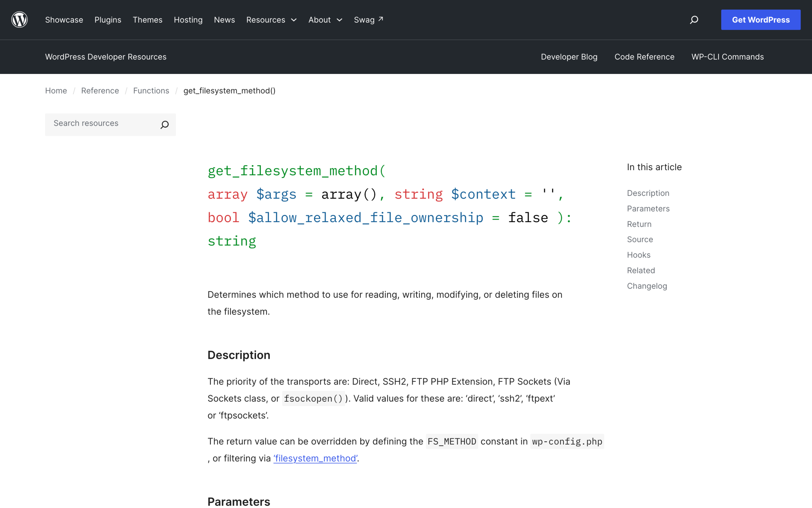Click the Description section heading
Image resolution: width=812 pixels, height=508 pixels.
point(239,355)
